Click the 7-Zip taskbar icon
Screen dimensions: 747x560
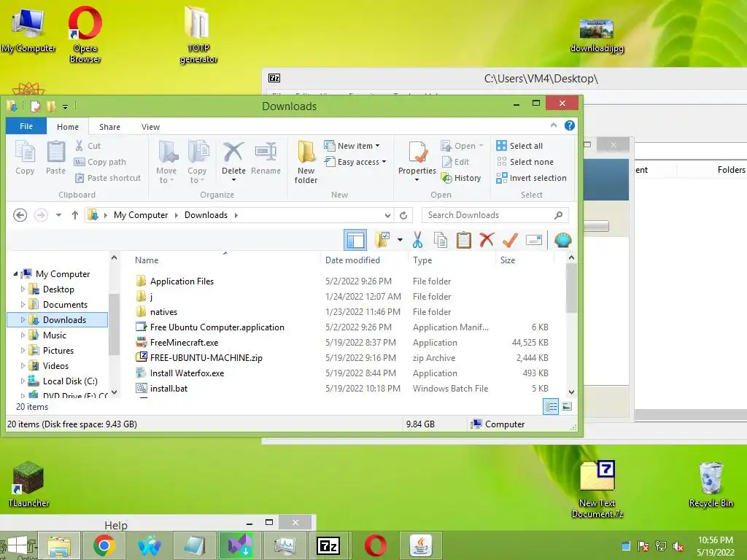329,545
